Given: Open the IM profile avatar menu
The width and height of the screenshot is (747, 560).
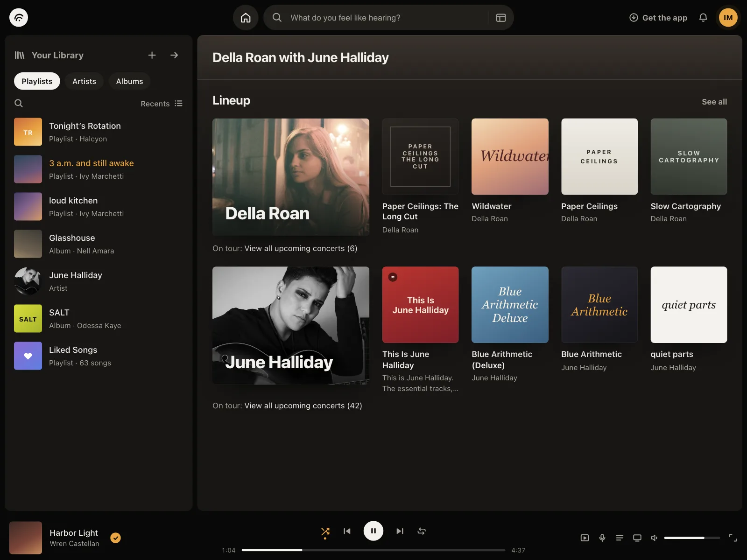Looking at the screenshot, I should [x=728, y=18].
